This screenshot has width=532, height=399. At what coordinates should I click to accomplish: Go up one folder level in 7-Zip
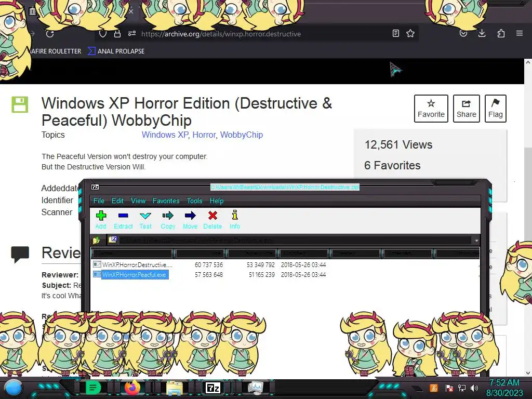tap(96, 240)
